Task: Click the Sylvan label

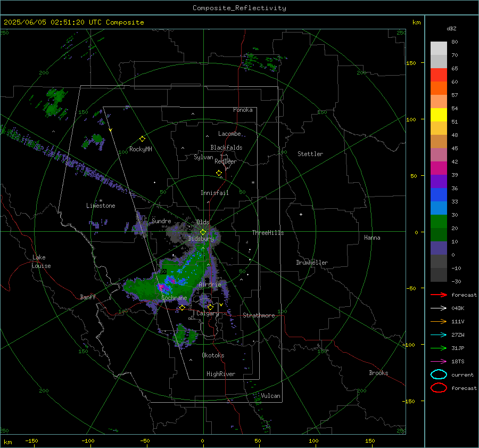Action: [x=203, y=157]
